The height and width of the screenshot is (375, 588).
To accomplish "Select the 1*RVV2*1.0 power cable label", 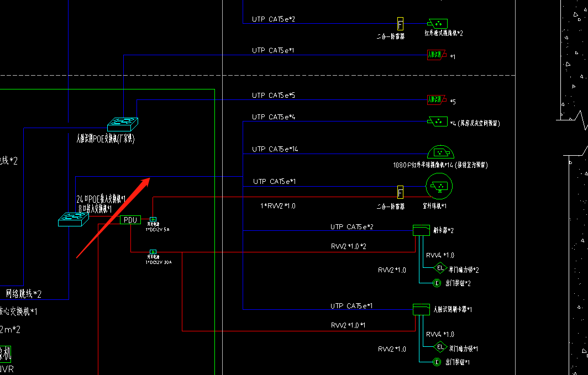I will coord(278,205).
